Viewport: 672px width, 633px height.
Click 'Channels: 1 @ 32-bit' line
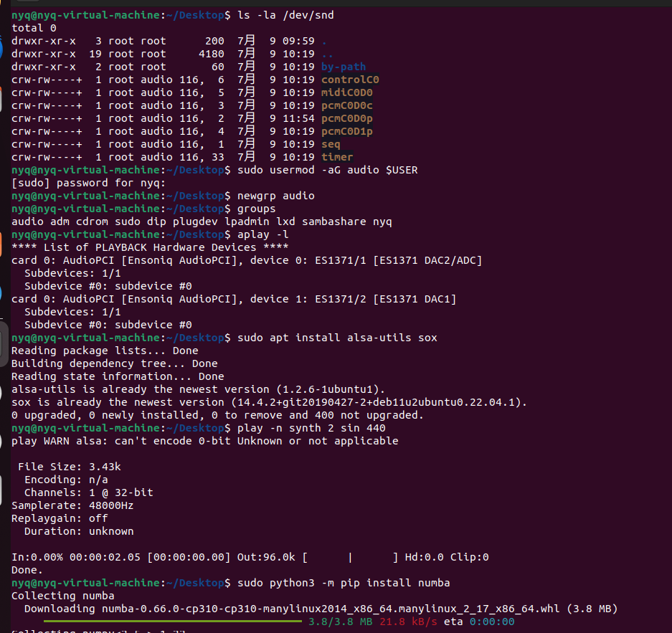tap(89, 492)
